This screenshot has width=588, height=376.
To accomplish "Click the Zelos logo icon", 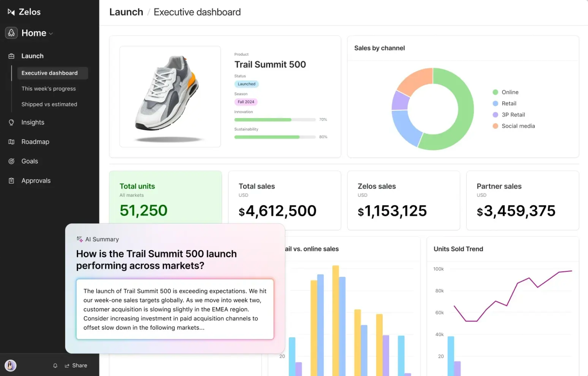I will [11, 12].
